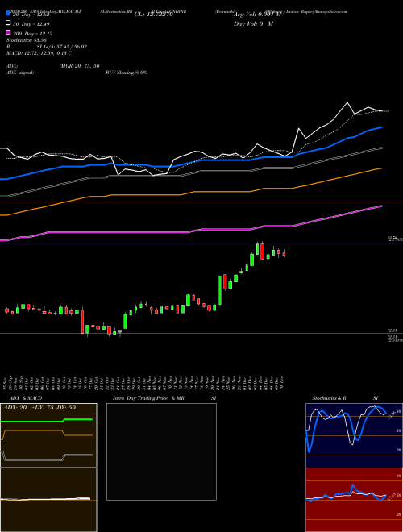Click the 'SI 14/3: 57.45 / 56.02' value

62,47
